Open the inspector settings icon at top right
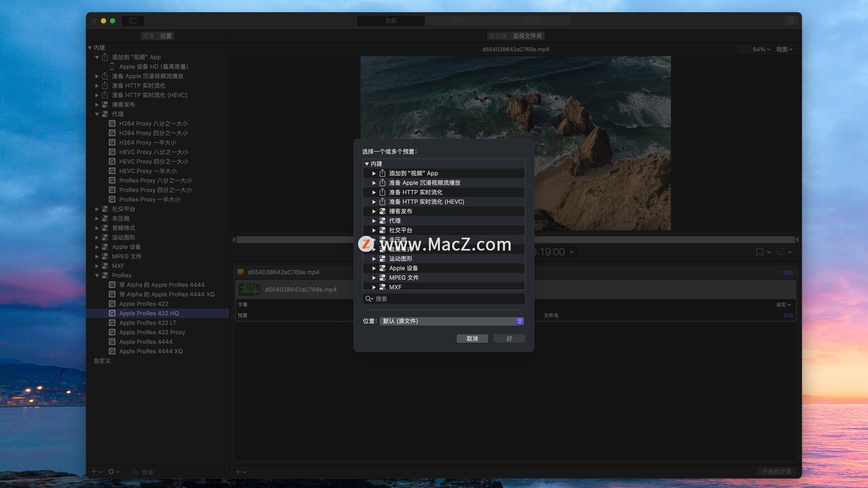Viewport: 868px width, 488px height. point(791,21)
